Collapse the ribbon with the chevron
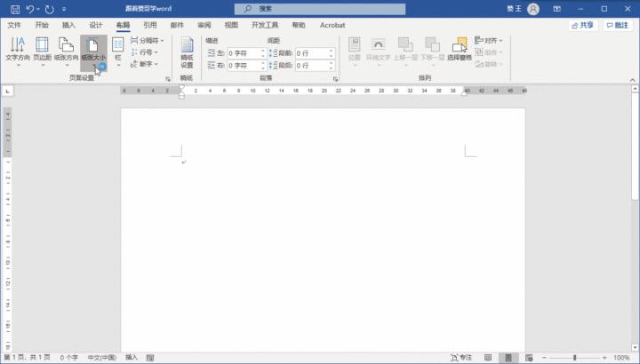640x364 pixels. point(632,80)
